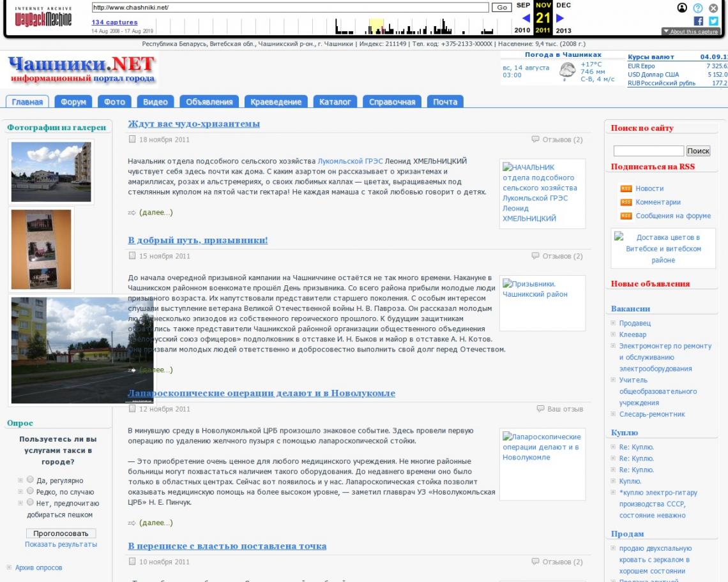Open Доставка цветов в Витебске banner
This screenshot has height=582, width=728.
click(663, 249)
